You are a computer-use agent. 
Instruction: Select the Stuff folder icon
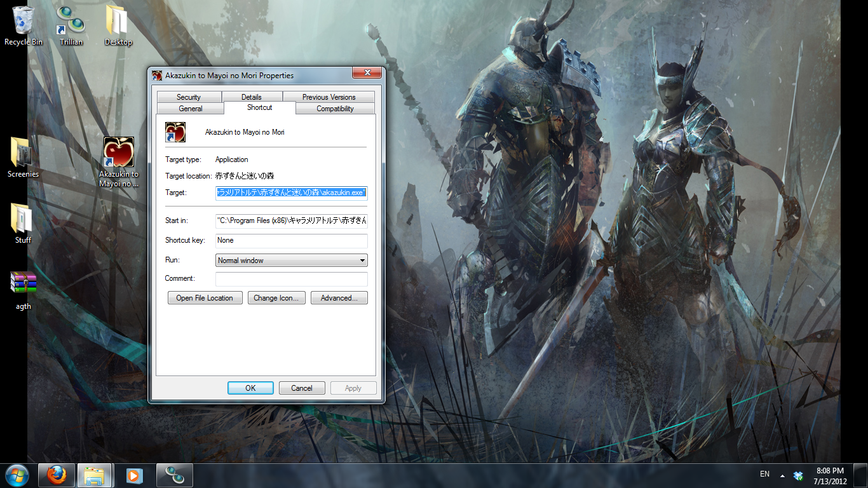[23, 224]
